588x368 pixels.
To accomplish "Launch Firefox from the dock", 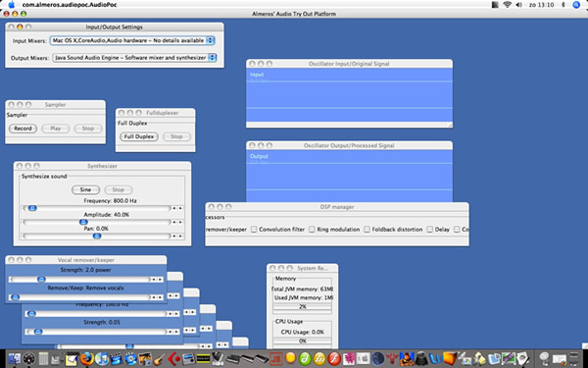I will pos(86,359).
